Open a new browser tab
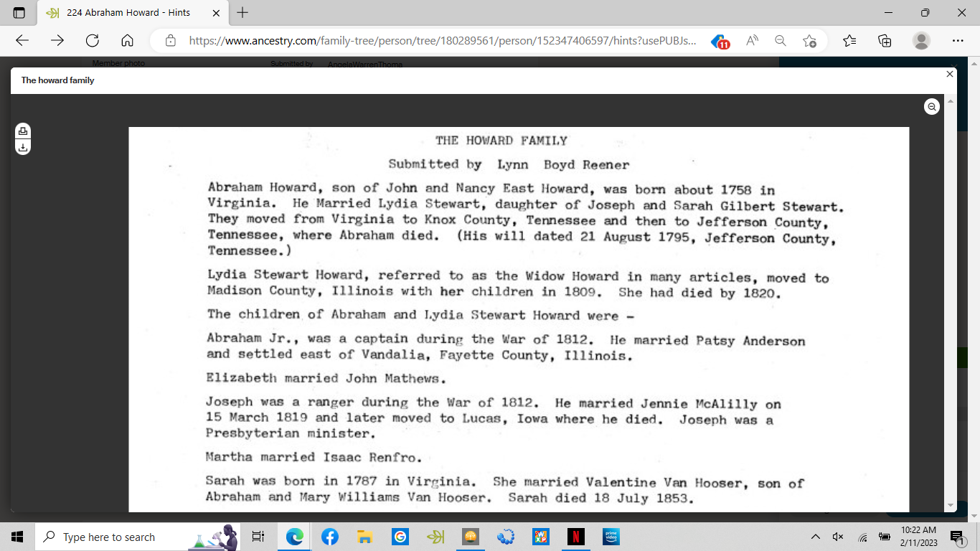The image size is (980, 551). (x=242, y=12)
